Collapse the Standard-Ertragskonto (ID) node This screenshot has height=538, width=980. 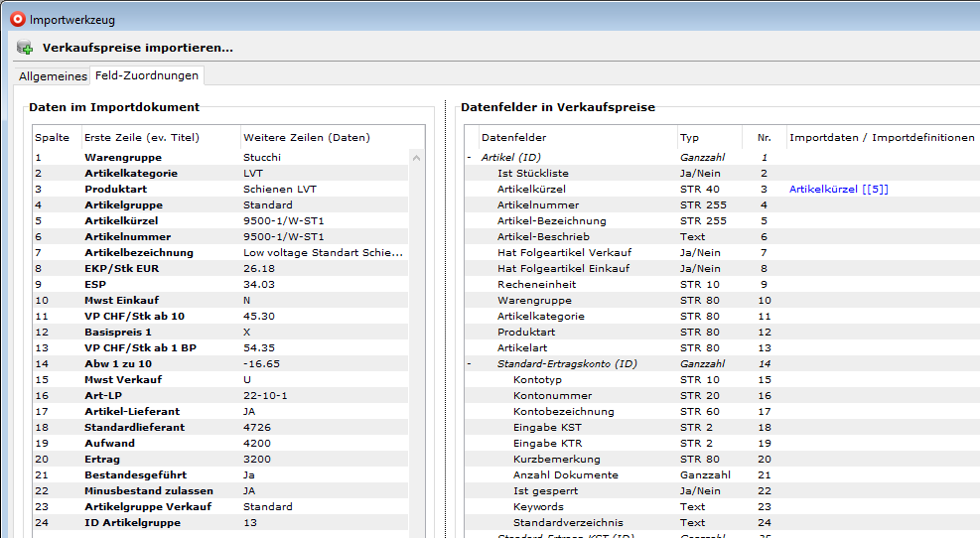(470, 364)
